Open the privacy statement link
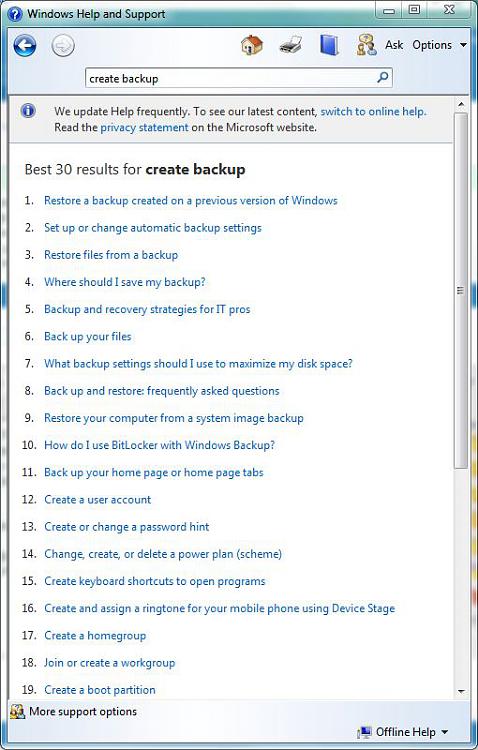This screenshot has height=750, width=478. pos(144,128)
